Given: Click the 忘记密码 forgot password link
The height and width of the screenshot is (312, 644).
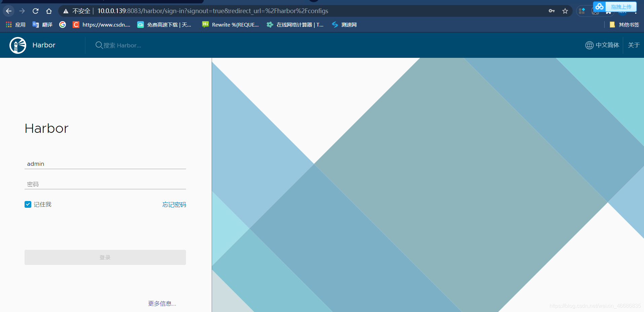Looking at the screenshot, I should (174, 204).
